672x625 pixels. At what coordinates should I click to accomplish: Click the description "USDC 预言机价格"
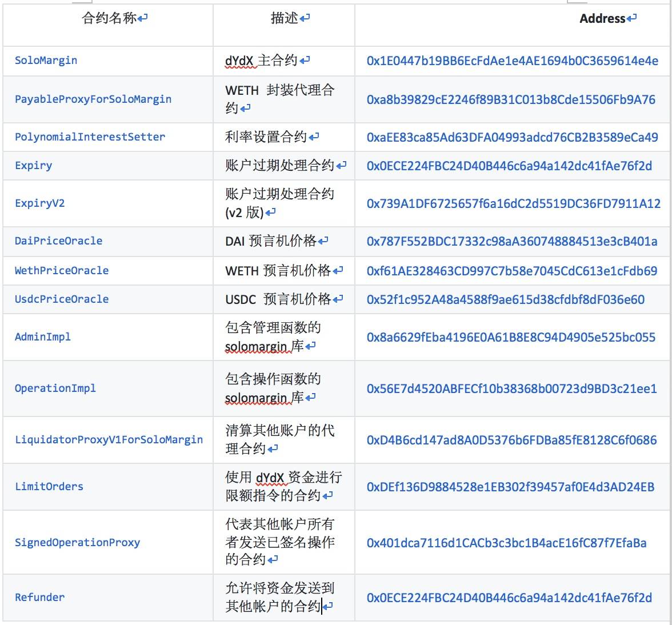278,299
